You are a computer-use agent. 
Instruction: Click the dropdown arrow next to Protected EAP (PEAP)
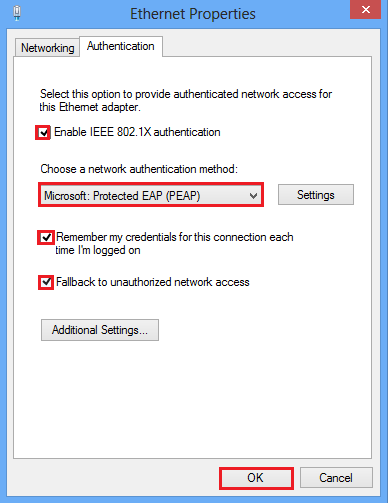click(253, 196)
